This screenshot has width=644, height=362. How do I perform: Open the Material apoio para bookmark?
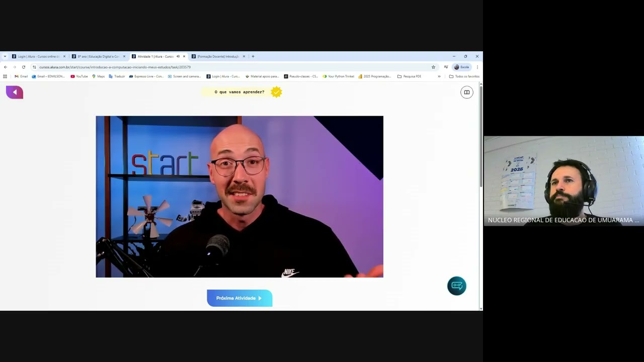pos(262,76)
